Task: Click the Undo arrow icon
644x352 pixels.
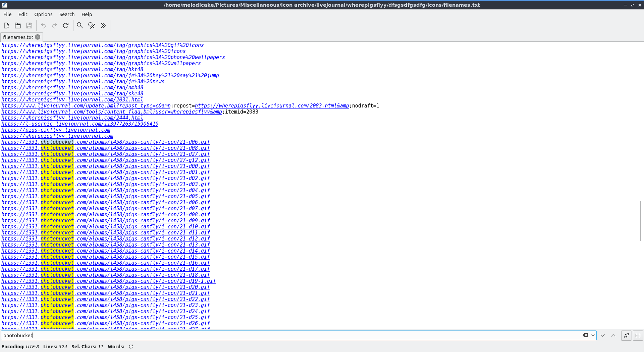Action: tap(43, 26)
